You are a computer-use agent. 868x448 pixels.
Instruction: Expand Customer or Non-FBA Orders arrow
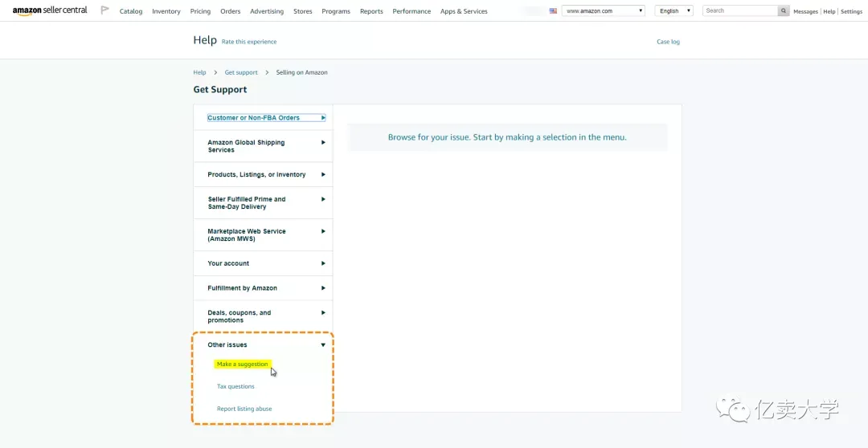click(x=323, y=118)
